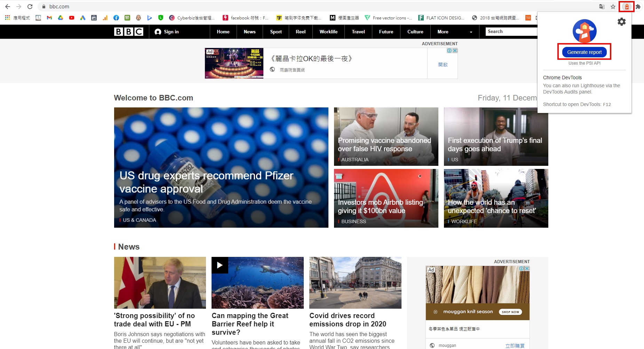Screen dimensions: 644x349
Task: Open Lighthouse settings gear
Action: click(621, 22)
